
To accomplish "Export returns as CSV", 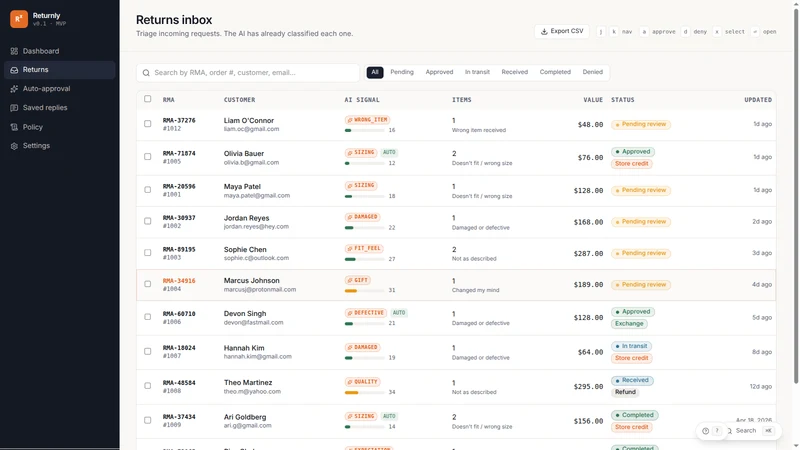I will coord(562,31).
